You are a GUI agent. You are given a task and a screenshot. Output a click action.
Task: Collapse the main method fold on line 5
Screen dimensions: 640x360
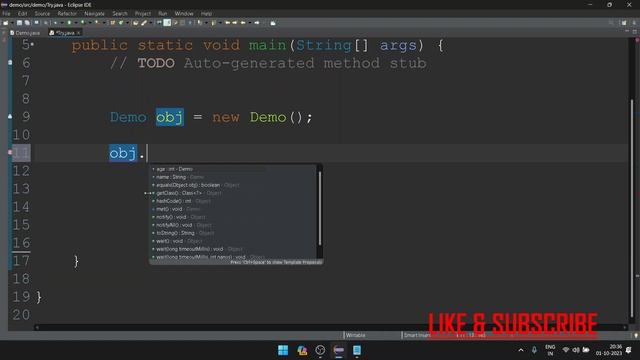pyautogui.click(x=32, y=44)
